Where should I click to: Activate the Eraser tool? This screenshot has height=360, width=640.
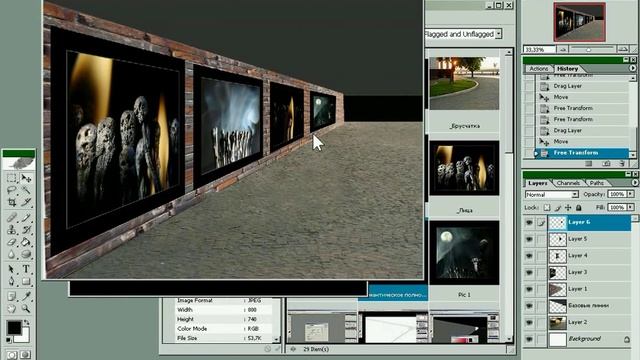[x=11, y=242]
